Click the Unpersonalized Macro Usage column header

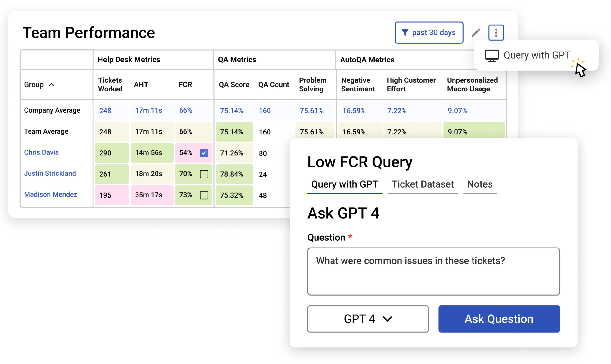(x=472, y=85)
